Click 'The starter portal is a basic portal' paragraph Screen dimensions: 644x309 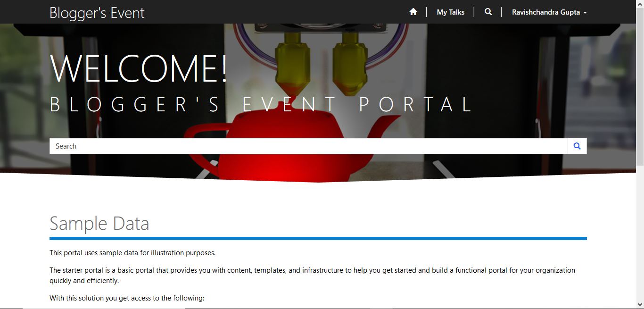coord(312,276)
